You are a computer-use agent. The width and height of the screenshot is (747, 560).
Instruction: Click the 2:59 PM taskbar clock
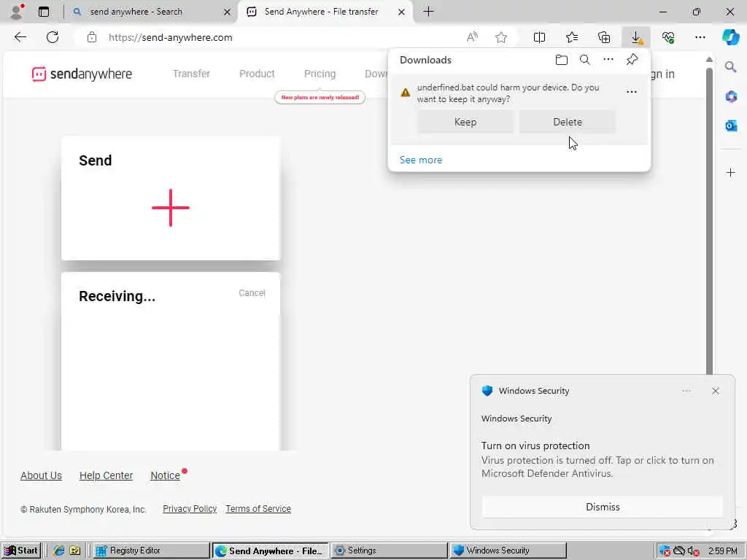[x=723, y=551]
